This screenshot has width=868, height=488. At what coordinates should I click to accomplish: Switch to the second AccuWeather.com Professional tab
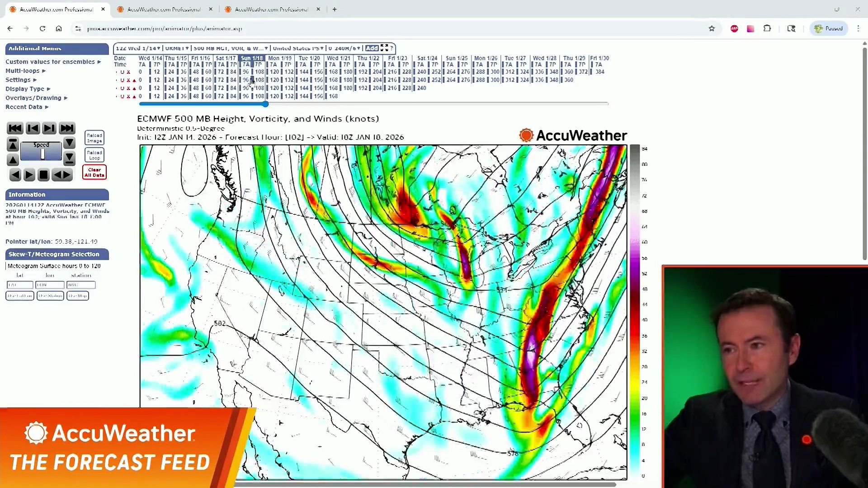(163, 9)
